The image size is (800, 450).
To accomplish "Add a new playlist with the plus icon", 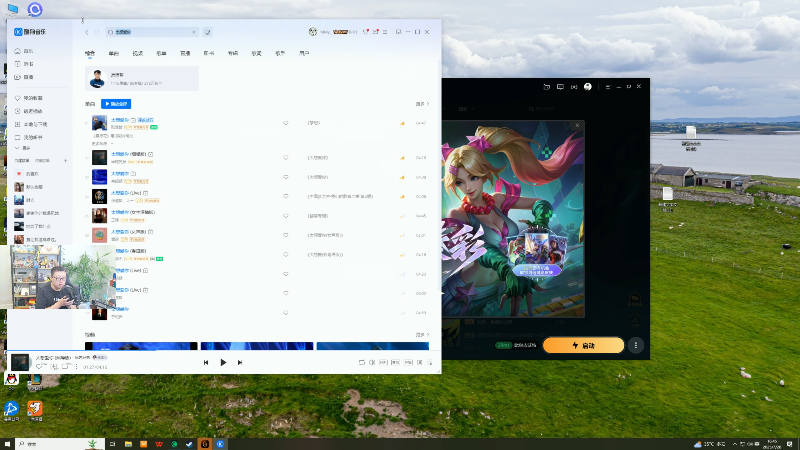I will coord(65,161).
